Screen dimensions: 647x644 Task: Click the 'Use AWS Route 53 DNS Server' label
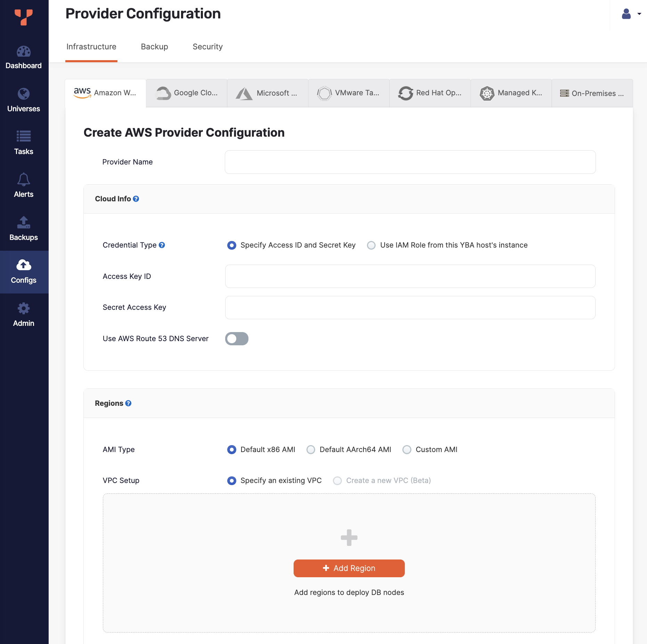click(x=156, y=339)
